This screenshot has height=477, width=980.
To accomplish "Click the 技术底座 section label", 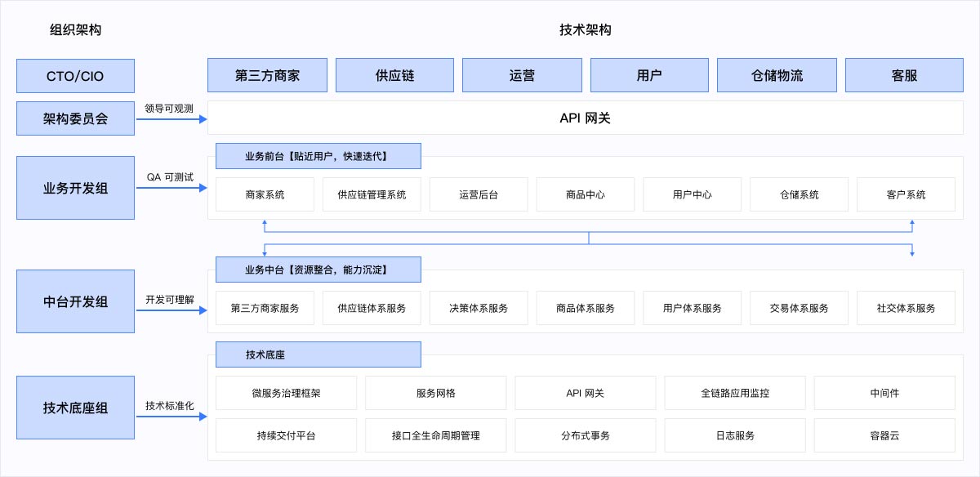I will tap(318, 354).
